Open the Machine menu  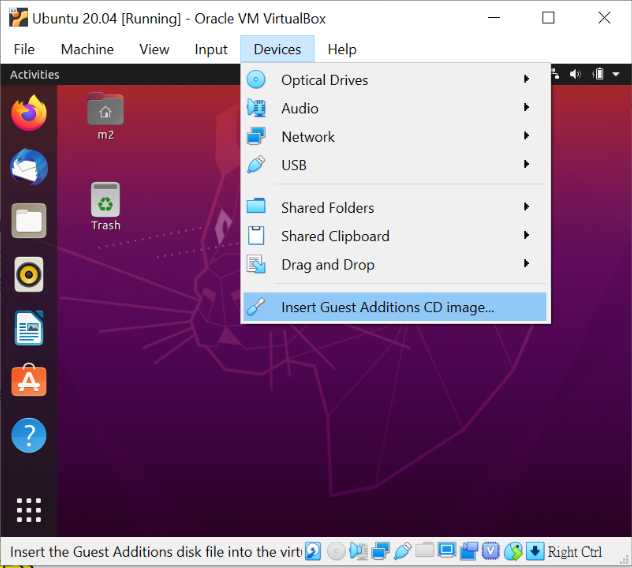87,49
